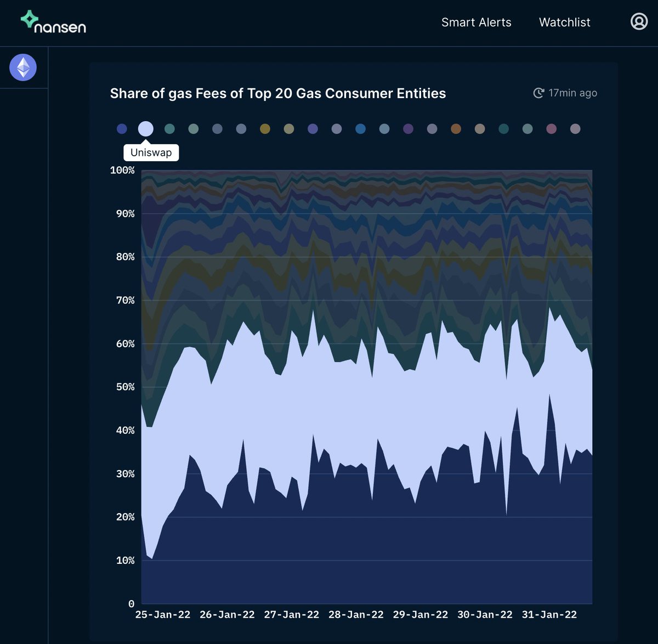The image size is (658, 644).
Task: Open Smart Alerts
Action: click(x=476, y=22)
